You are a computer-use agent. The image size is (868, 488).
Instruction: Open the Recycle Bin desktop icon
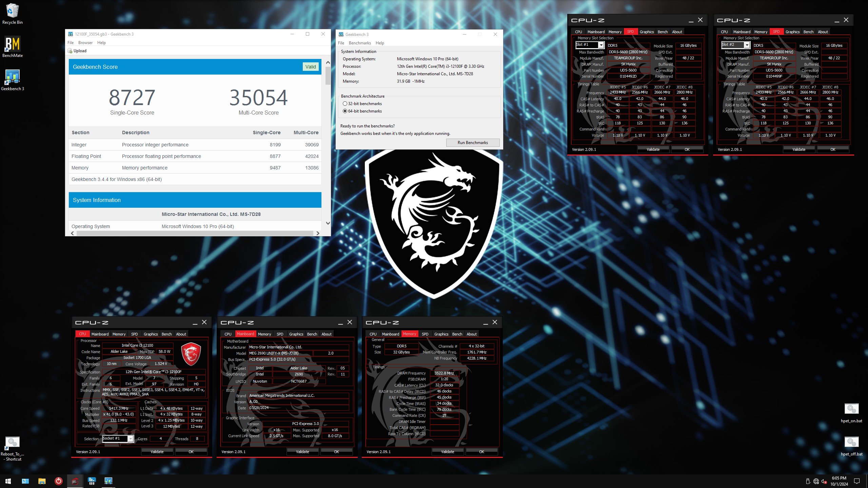(13, 14)
